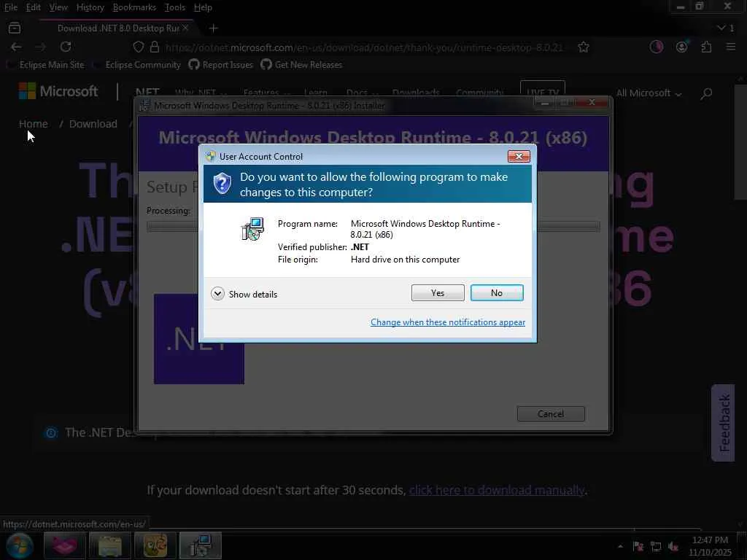
Task: Open the file explorer taskbar icon
Action: (110, 545)
